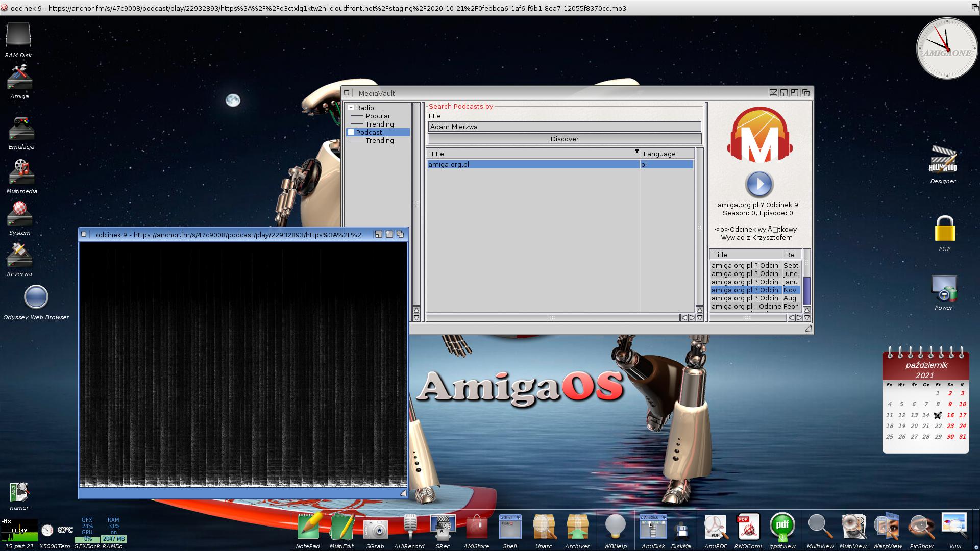
Task: Open the PGP padlock icon
Action: click(x=945, y=229)
